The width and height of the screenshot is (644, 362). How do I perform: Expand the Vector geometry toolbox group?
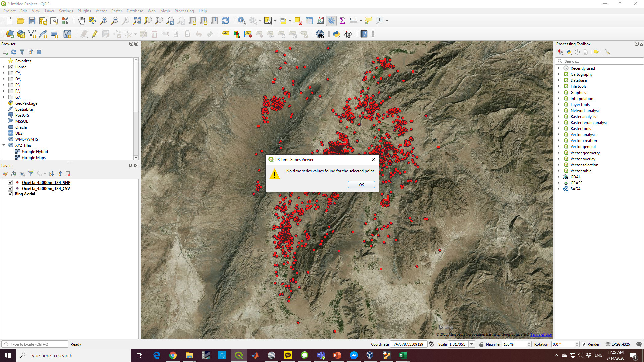[x=559, y=153]
